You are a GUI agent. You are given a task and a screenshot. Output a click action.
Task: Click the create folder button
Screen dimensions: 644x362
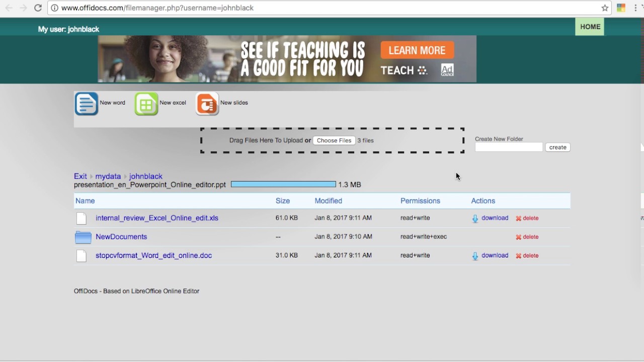(557, 147)
